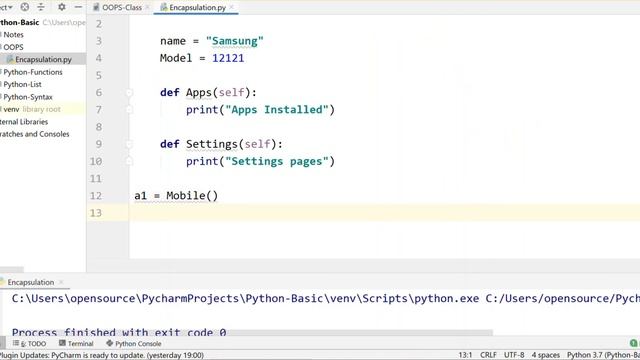This screenshot has height=360, width=640.
Task: Select Encapsulation.py in project tree
Action: tap(43, 59)
